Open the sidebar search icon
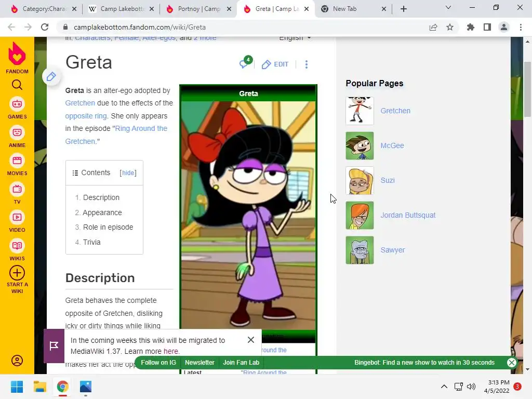 tap(17, 85)
